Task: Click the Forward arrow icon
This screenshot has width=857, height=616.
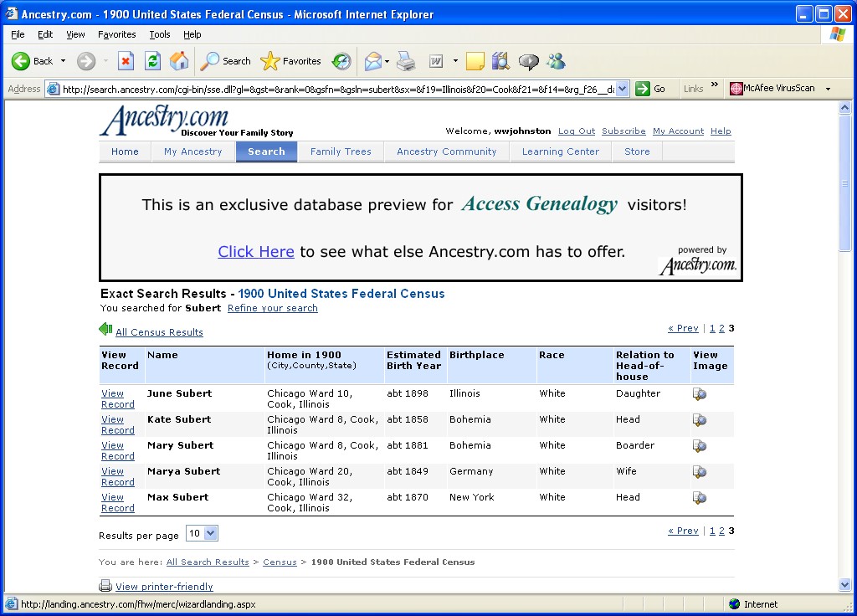Action: click(x=86, y=61)
